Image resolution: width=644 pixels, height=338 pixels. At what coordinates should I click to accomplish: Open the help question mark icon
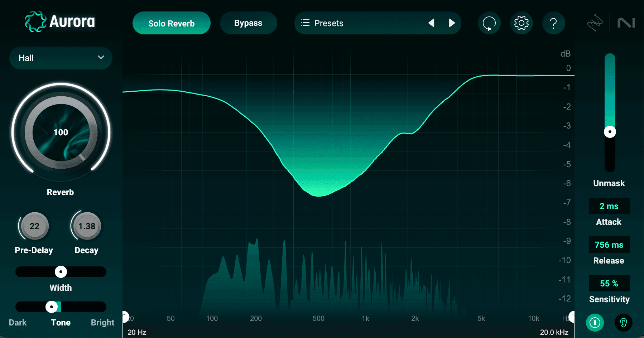pos(553,23)
